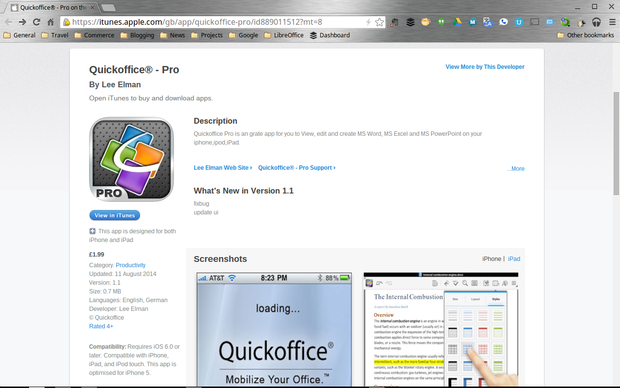Open the General bookmarks folder
The width and height of the screenshot is (620, 388).
click(19, 35)
